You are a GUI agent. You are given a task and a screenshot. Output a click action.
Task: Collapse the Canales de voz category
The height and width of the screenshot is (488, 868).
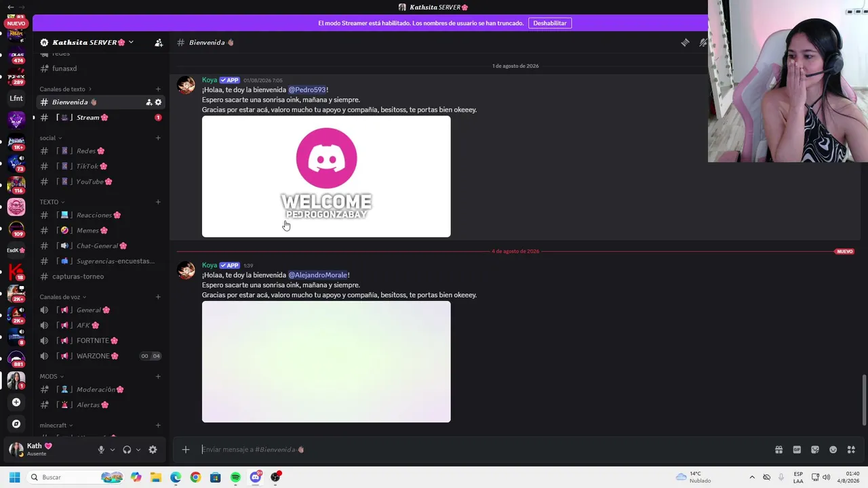(62, 297)
